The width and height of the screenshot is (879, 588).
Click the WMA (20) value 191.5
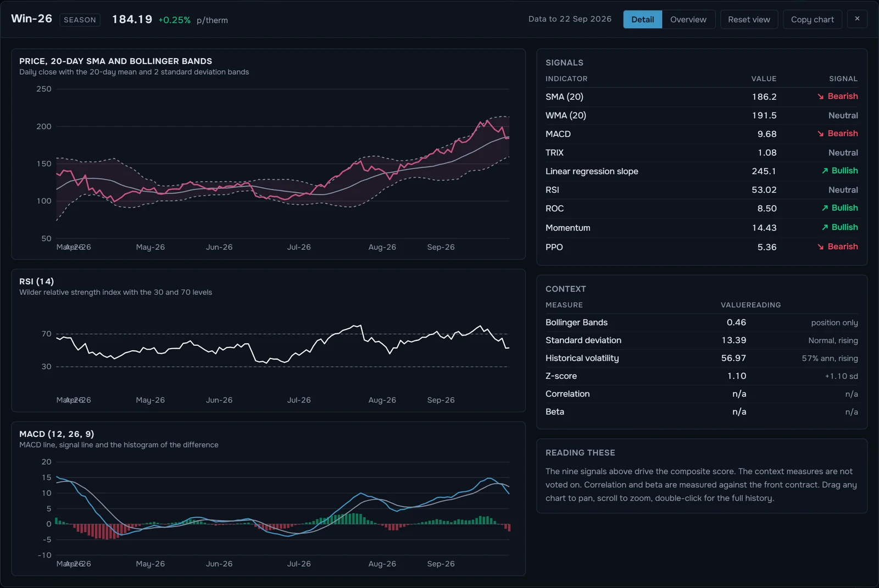[x=764, y=115]
